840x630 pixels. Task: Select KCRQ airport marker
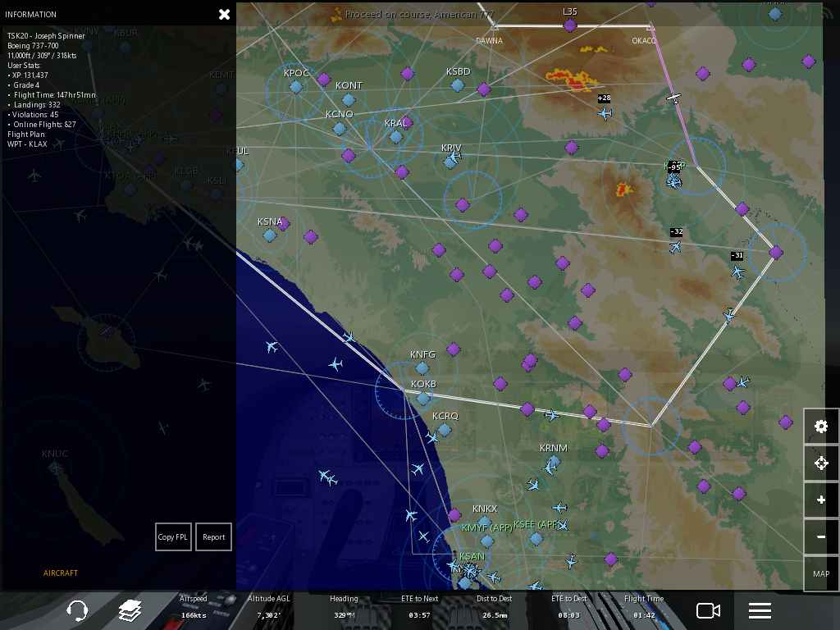pyautogui.click(x=444, y=430)
